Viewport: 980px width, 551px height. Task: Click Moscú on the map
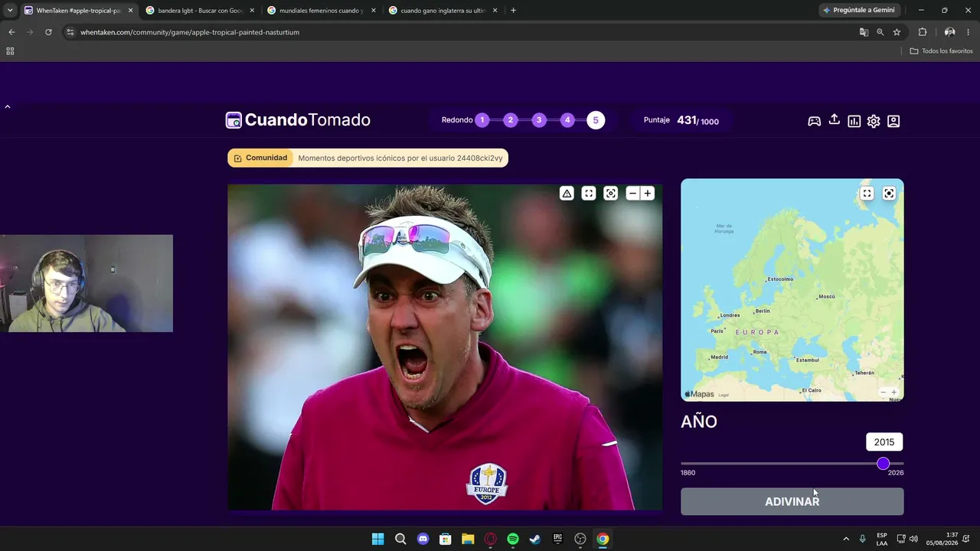(826, 297)
